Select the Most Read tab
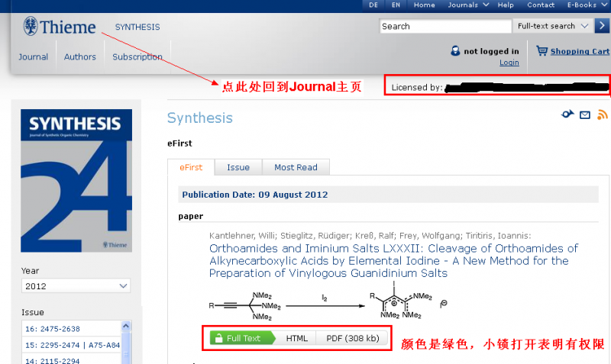The image size is (611, 364). [296, 167]
